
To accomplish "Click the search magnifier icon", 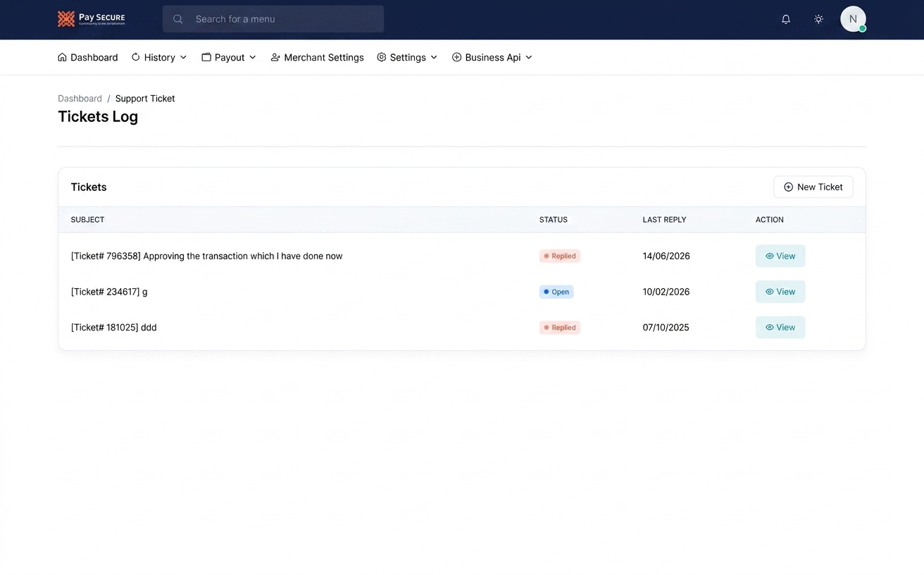I will [178, 19].
